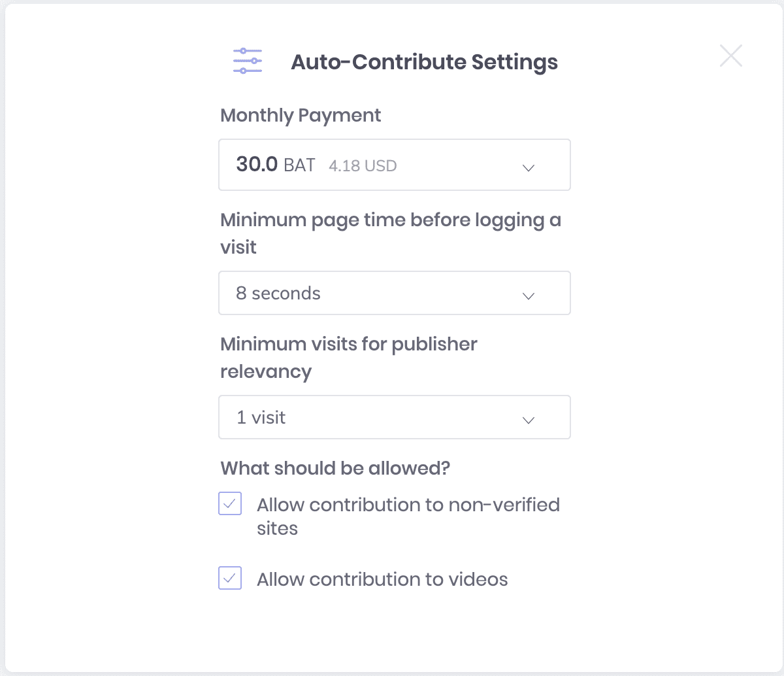784x676 pixels.
Task: Click the chevron arrow beside 8 seconds
Action: click(529, 296)
